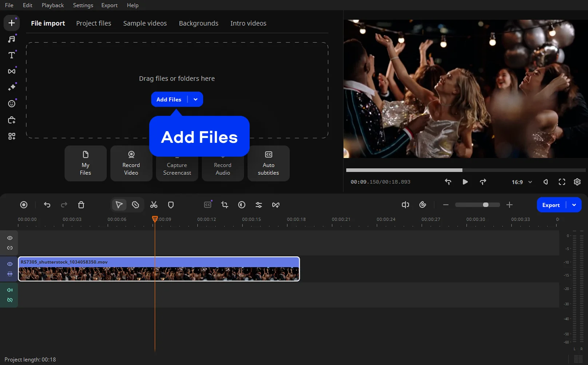Click the undo arrow in timeline toolbar
This screenshot has width=588, height=365.
click(47, 205)
